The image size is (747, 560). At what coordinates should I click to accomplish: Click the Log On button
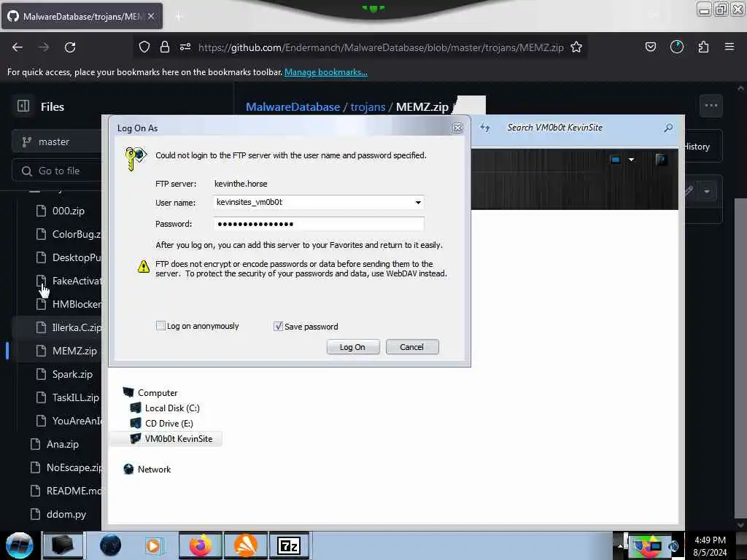tap(352, 347)
